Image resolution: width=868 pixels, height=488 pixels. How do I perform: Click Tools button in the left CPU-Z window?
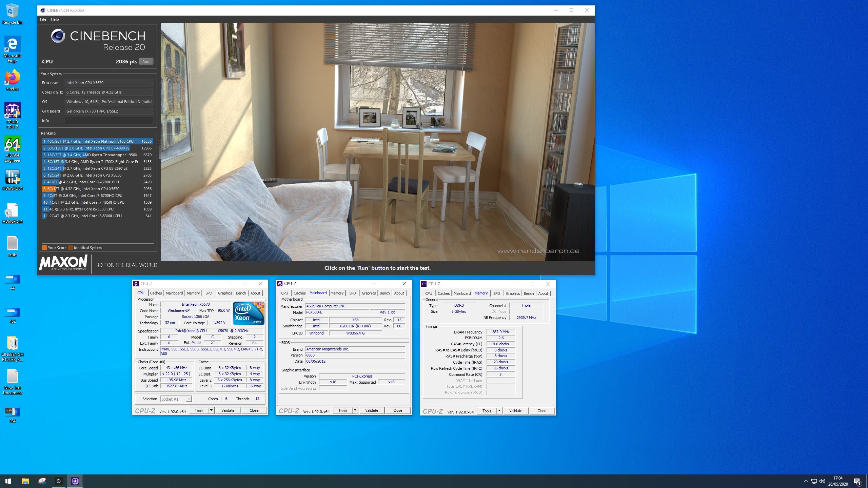tap(199, 410)
